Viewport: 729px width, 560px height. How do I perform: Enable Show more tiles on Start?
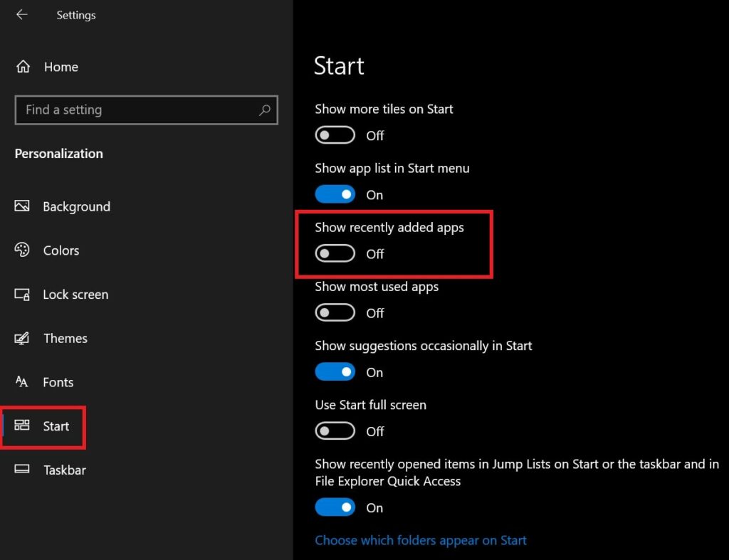pyautogui.click(x=335, y=135)
